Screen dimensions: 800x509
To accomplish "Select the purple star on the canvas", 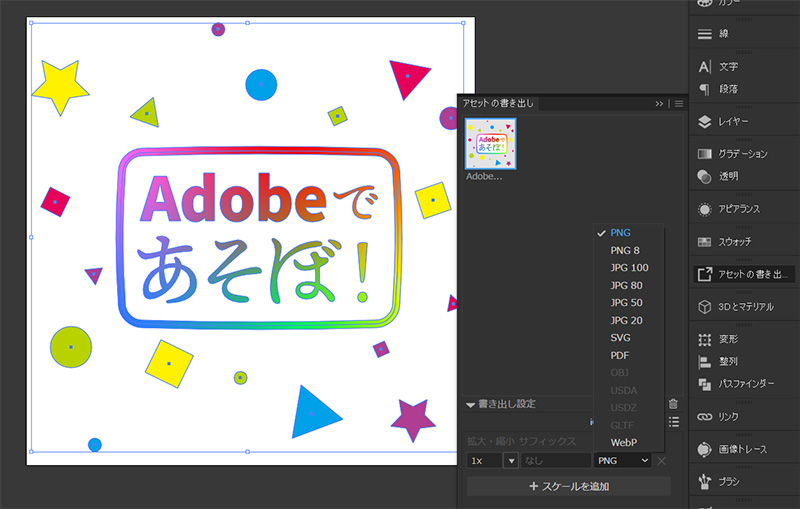I will click(x=413, y=418).
